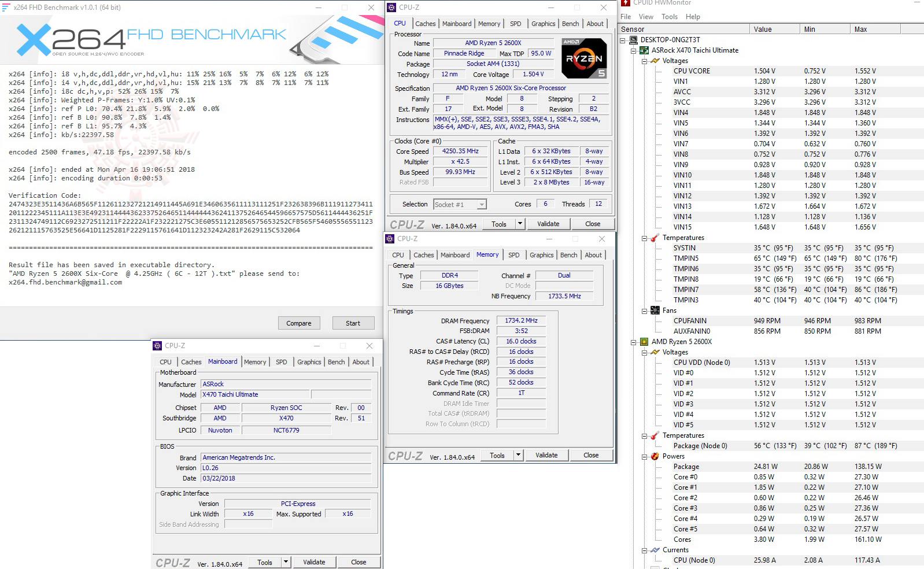Image resolution: width=924 pixels, height=569 pixels.
Task: Switch to the Caches tab in the CPU-Z processor window
Action: [426, 24]
